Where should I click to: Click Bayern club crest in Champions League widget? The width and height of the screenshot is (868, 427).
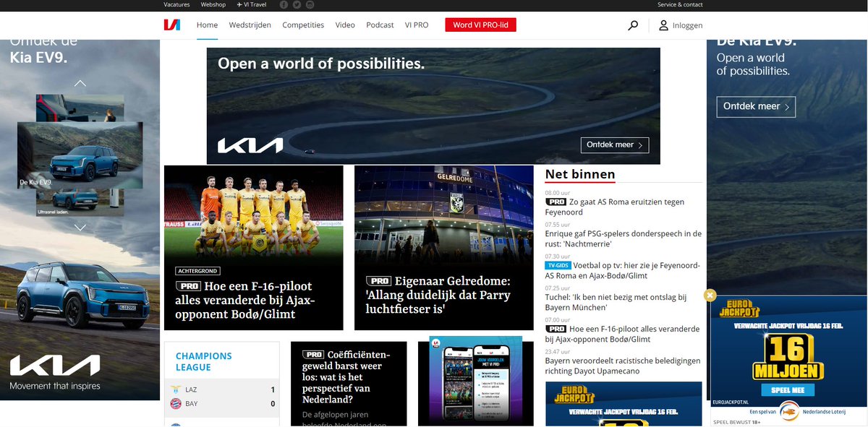(174, 404)
